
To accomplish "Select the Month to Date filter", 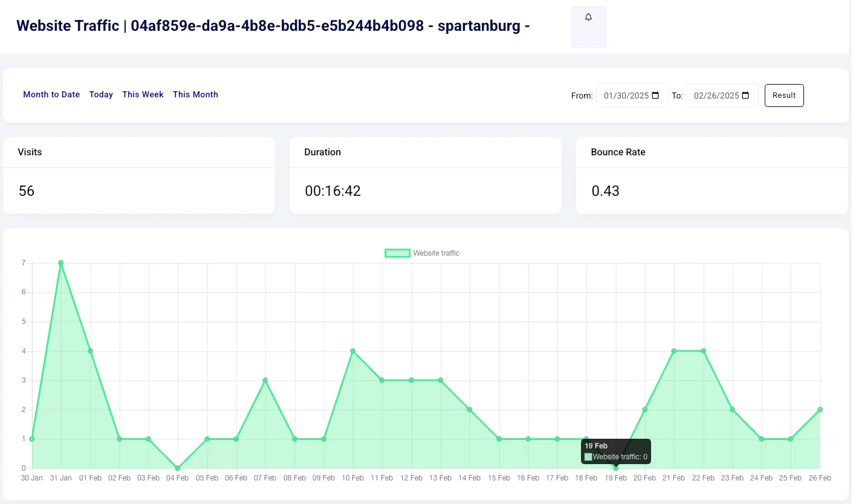I will [51, 94].
